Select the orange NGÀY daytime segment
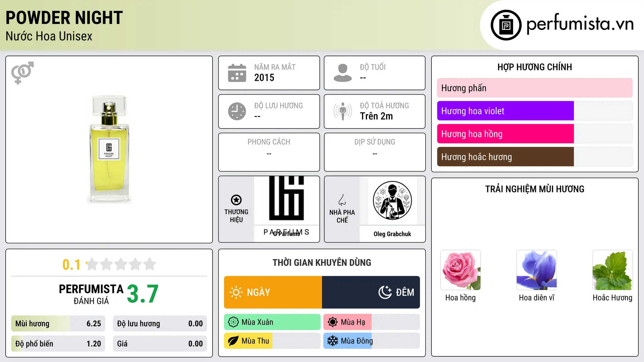The height and width of the screenshot is (362, 644). 273,292
